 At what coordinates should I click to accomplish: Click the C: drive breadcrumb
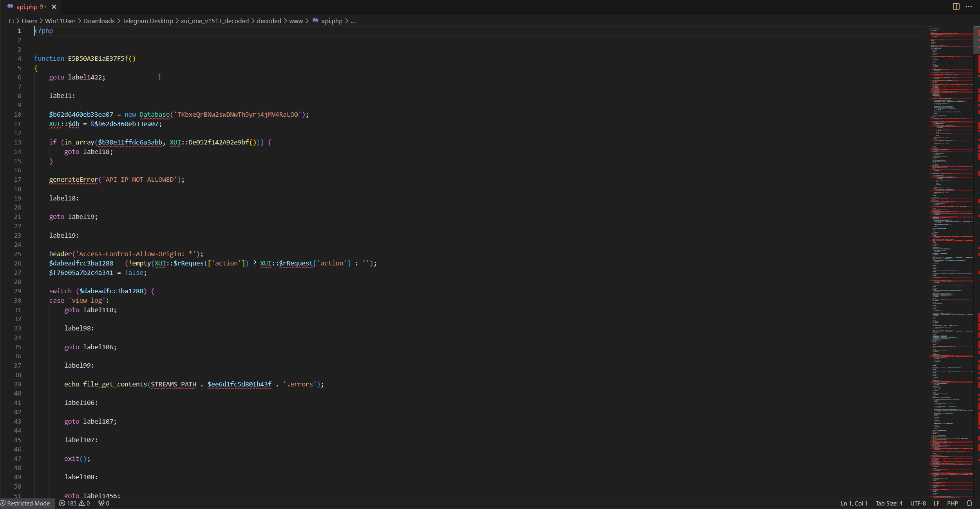11,21
